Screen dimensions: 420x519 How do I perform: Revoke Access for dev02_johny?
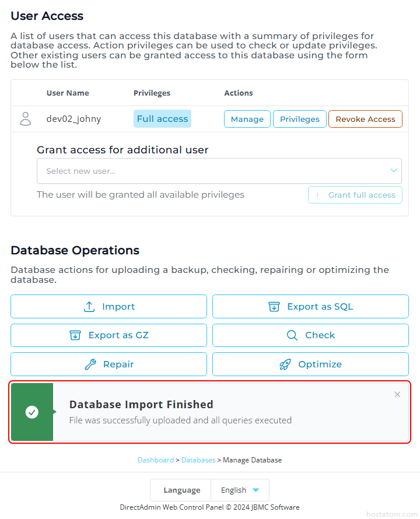(365, 119)
